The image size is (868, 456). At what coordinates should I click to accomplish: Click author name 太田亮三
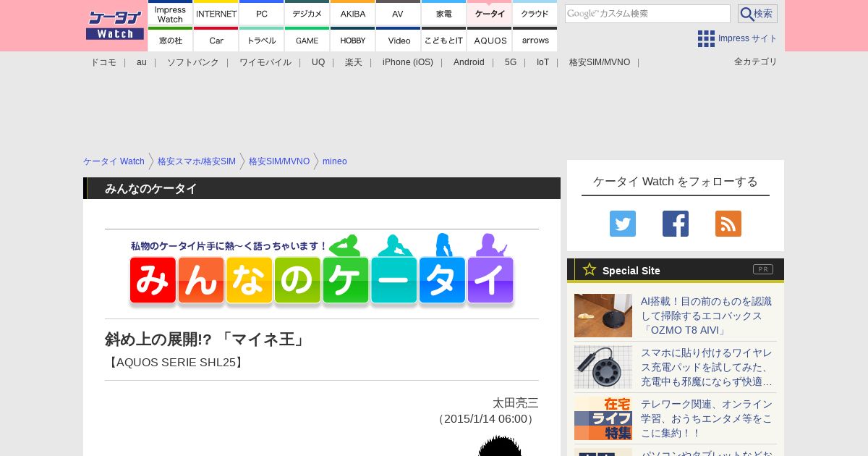coord(516,403)
